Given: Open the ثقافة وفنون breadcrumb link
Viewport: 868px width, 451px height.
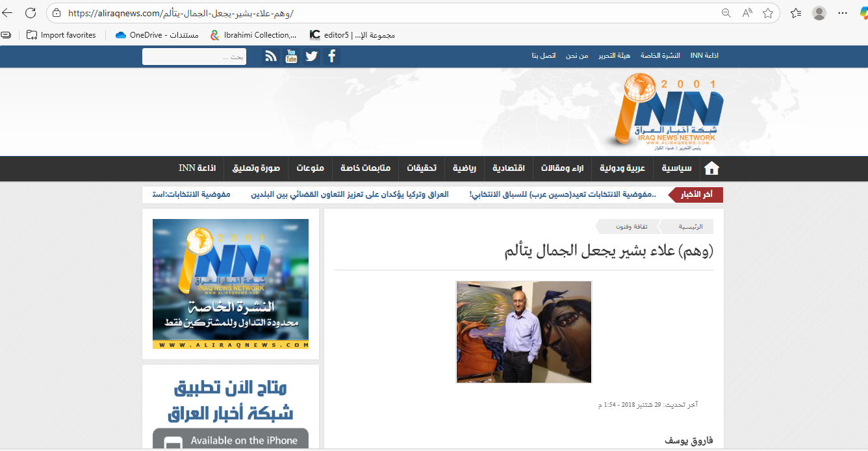Looking at the screenshot, I should (631, 227).
